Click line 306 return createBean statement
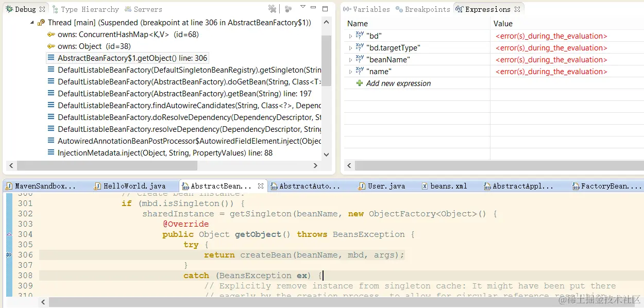 pos(304,255)
